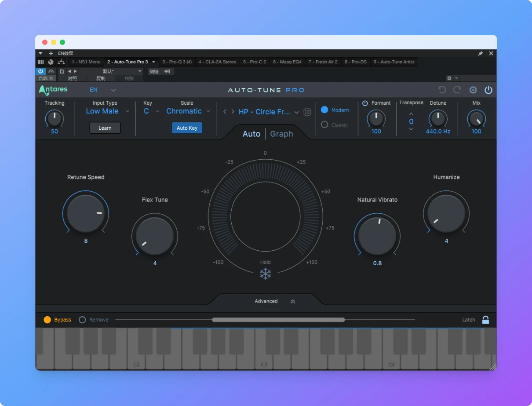Switch to the Graph tab
532x406 pixels.
(x=281, y=134)
